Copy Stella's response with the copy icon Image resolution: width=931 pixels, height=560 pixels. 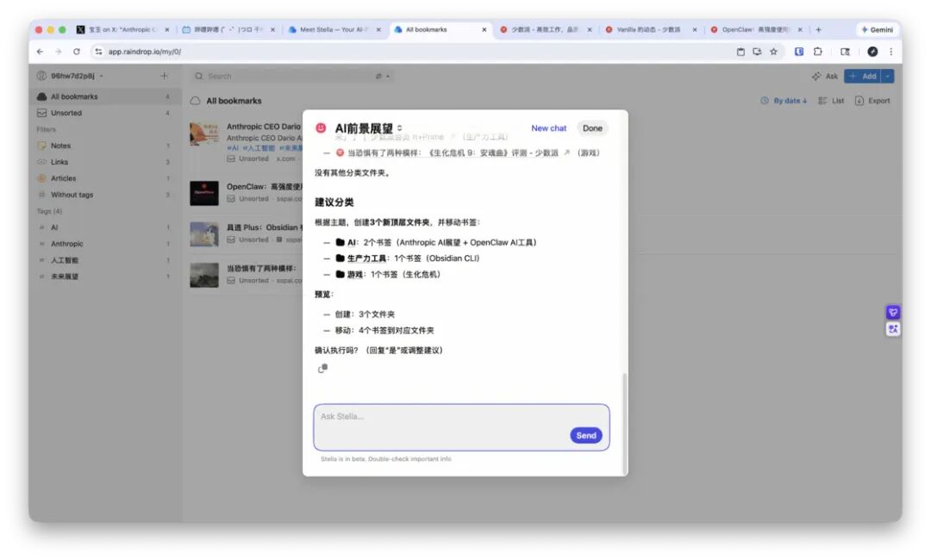(322, 369)
